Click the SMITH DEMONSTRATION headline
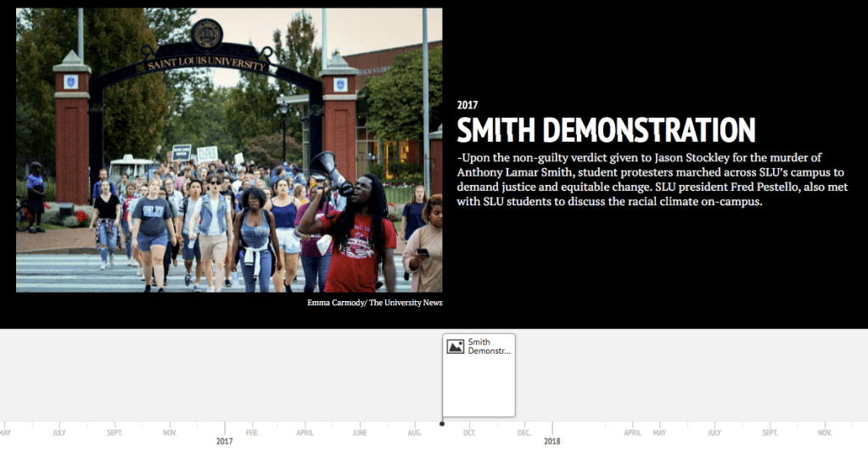This screenshot has width=868, height=475. click(x=606, y=131)
